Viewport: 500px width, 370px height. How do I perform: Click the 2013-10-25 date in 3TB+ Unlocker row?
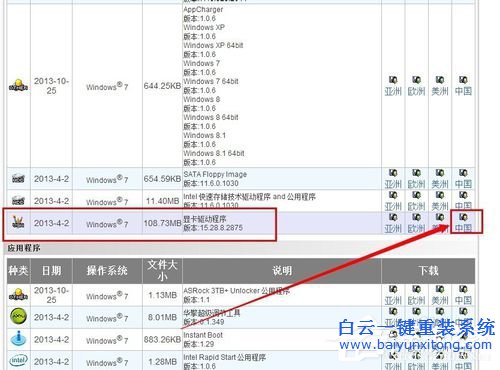click(51, 295)
